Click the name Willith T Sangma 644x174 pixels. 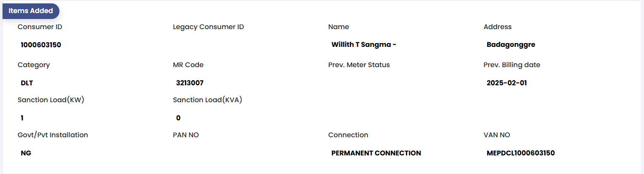[364, 45]
